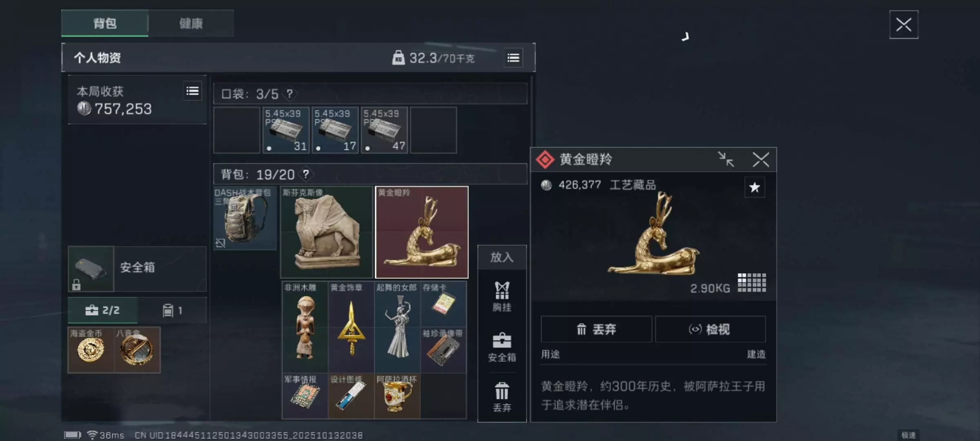Show the 口袋 help question mark
This screenshot has width=980, height=441.
tap(290, 94)
